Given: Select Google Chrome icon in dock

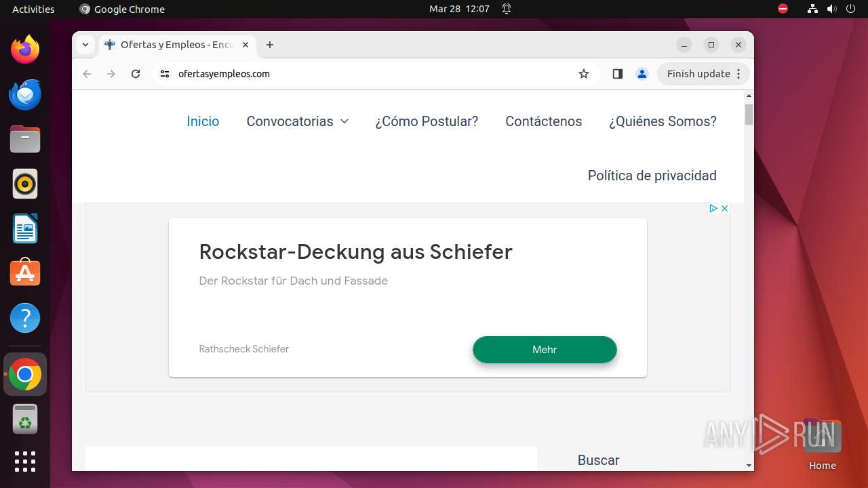Looking at the screenshot, I should pos(25,374).
